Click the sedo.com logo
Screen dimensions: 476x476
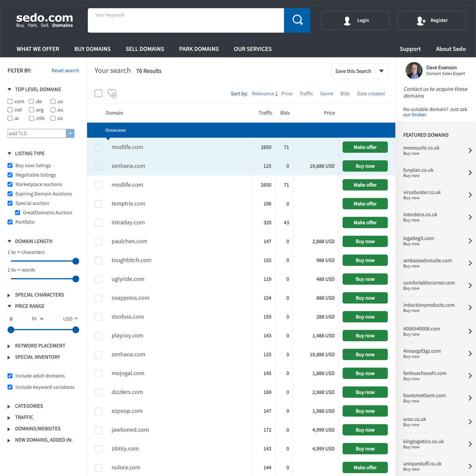tap(45, 20)
